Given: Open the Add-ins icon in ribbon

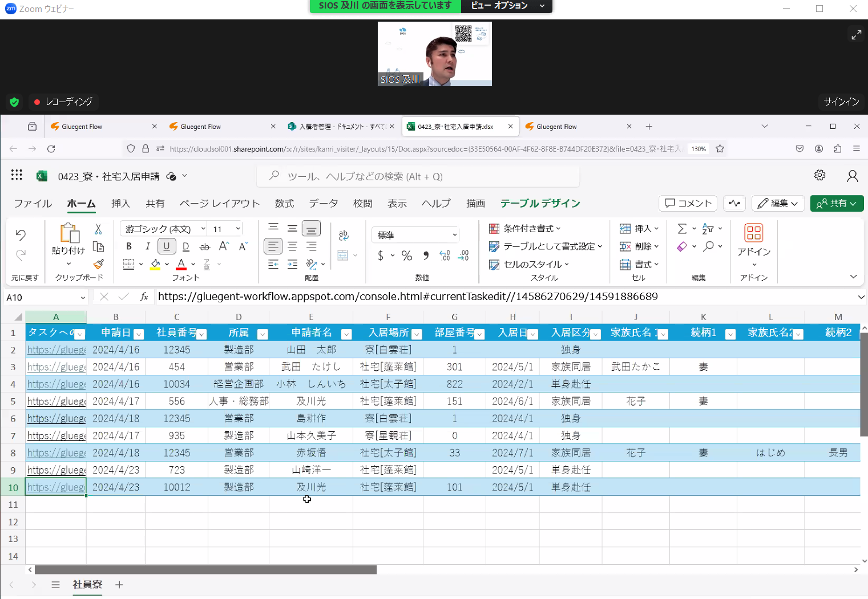Looking at the screenshot, I should coord(754,240).
